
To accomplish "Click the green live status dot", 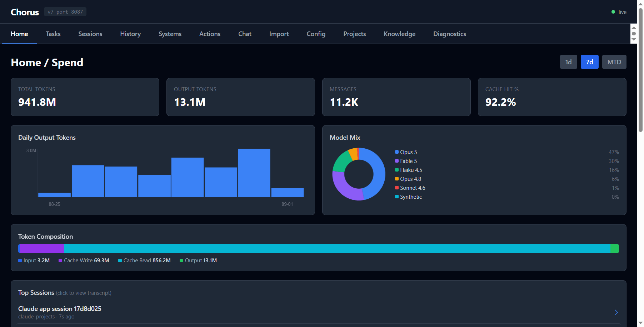I will (613, 12).
